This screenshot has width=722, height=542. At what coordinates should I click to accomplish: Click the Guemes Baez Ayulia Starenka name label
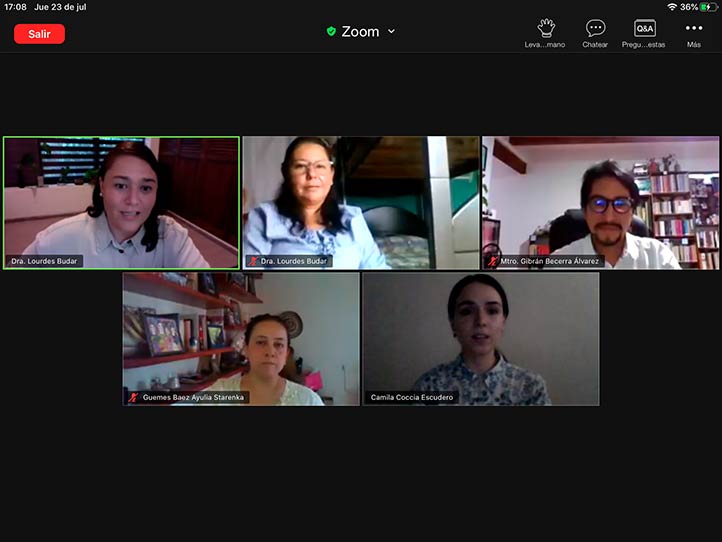pos(193,397)
